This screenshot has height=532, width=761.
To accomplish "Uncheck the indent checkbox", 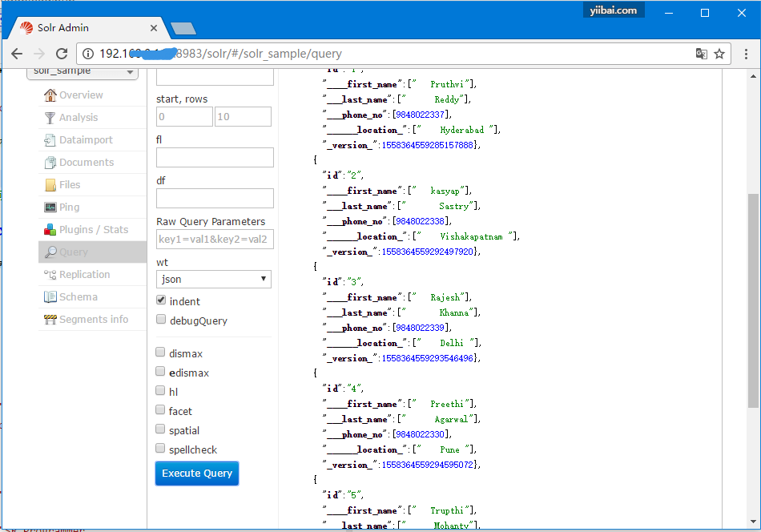I will tap(161, 301).
